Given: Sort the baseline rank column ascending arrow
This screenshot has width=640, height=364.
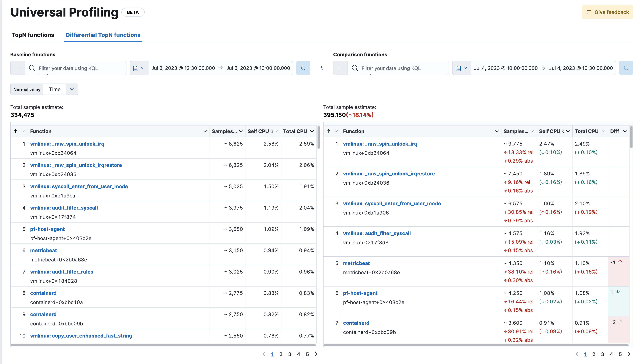Looking at the screenshot, I should point(15,131).
